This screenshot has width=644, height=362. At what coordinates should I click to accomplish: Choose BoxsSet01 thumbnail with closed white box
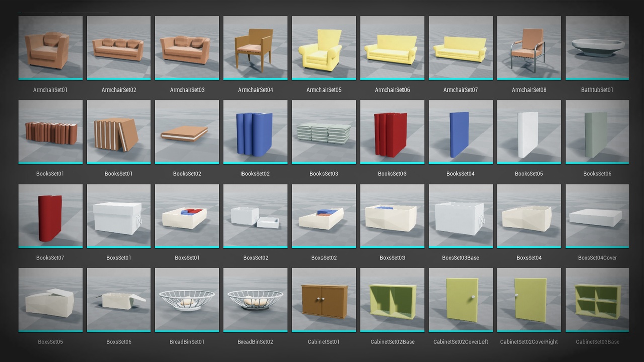(x=119, y=216)
